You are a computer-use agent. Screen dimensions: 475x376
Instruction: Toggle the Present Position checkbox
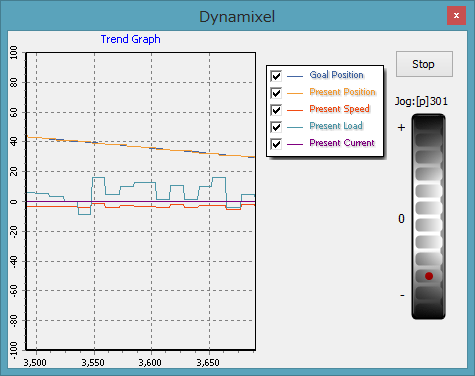[x=276, y=93]
